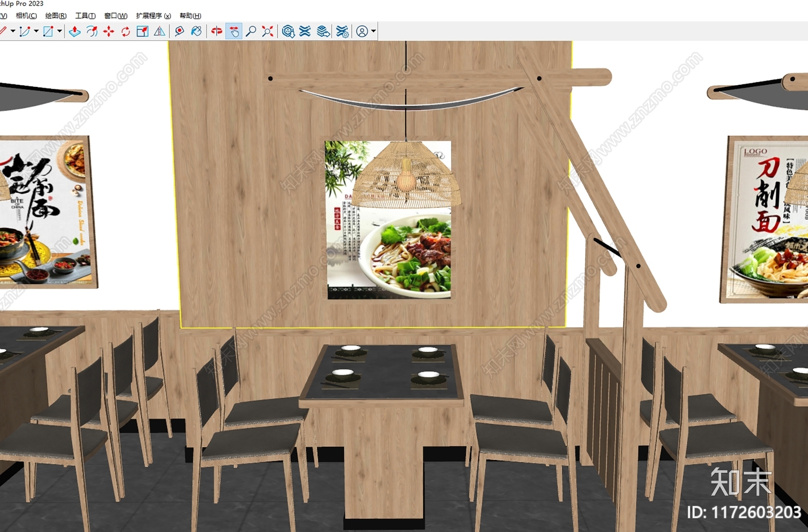Click the Send to LayOut icon
The height and width of the screenshot is (532, 808).
point(323,31)
